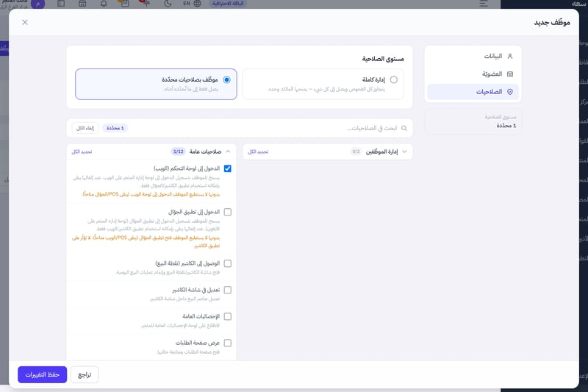Click إلغاء الكل clear all button

point(85,128)
